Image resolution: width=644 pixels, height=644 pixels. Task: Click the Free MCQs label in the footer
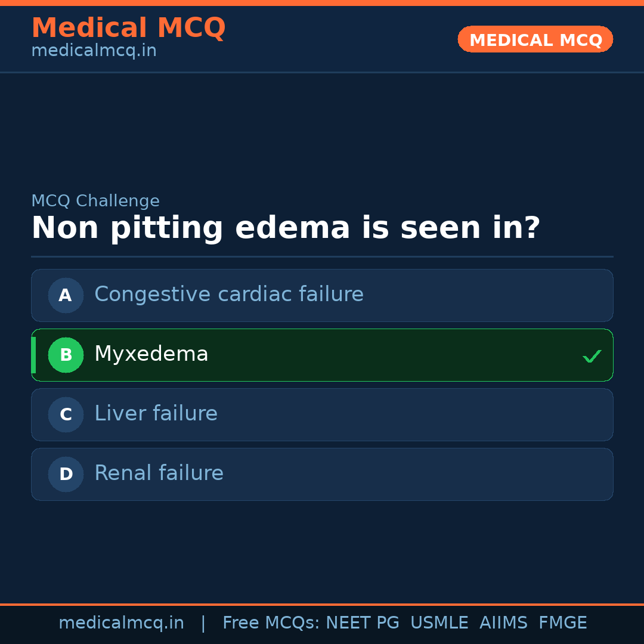pos(271,623)
